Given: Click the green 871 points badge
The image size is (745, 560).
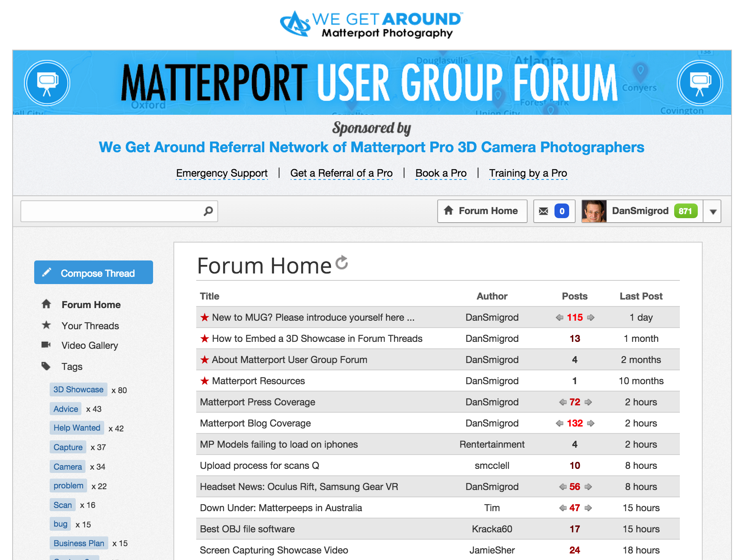Looking at the screenshot, I should click(686, 211).
